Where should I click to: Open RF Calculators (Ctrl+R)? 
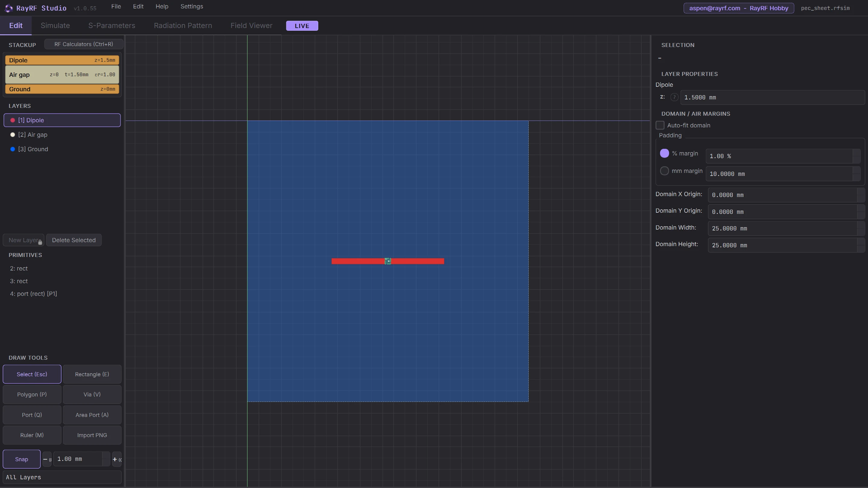pyautogui.click(x=83, y=44)
